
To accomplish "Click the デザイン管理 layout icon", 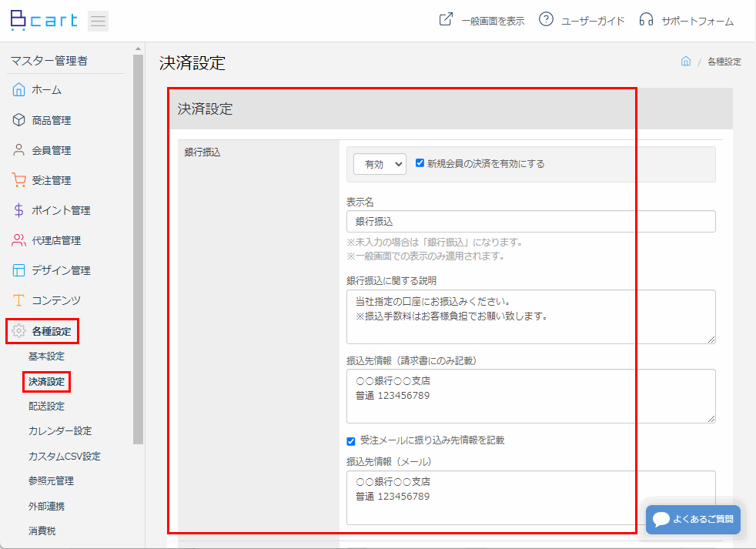I will tap(18, 270).
